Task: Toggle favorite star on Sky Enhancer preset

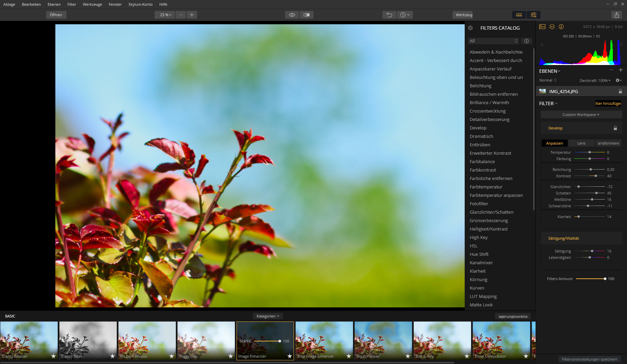Action: tap(408, 356)
